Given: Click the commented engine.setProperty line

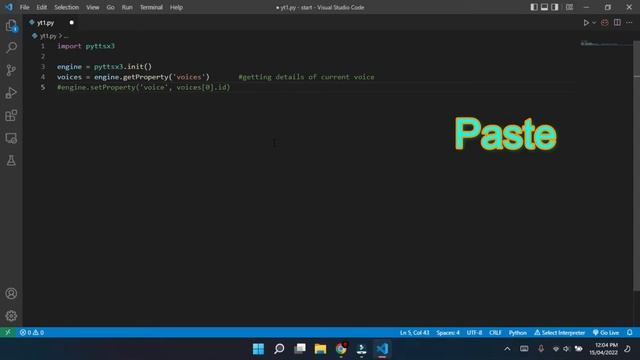Looking at the screenshot, I should (144, 87).
